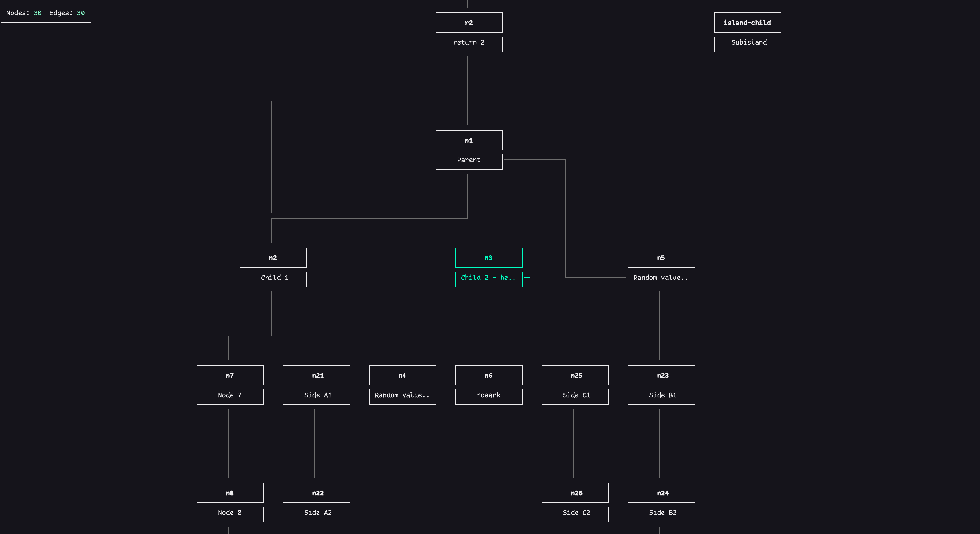The image size is (980, 534).
Task: Click the n2 Child 1 node
Action: (273, 257)
